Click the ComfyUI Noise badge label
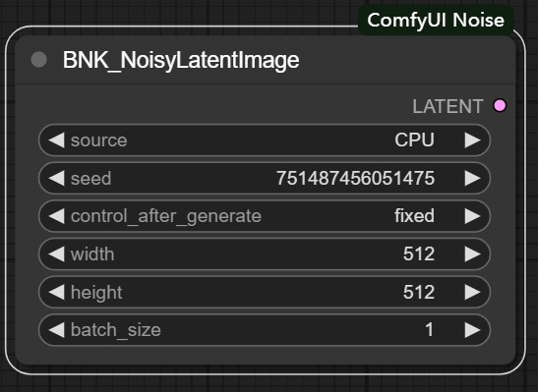538x392 pixels. tap(436, 20)
